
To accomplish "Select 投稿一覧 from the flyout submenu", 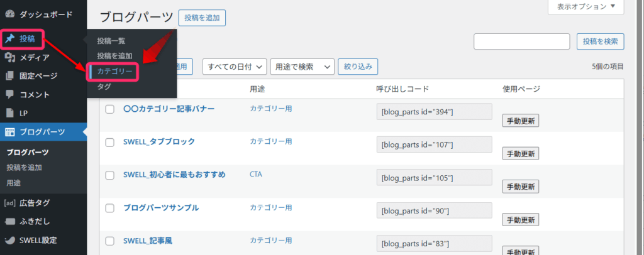I will point(111,41).
